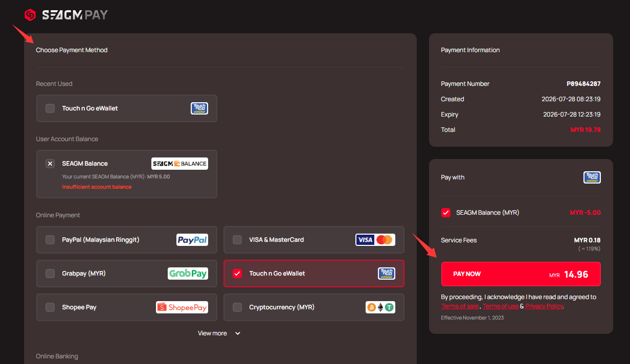Click the PayPal logo
This screenshot has height=364, width=630.
(192, 240)
